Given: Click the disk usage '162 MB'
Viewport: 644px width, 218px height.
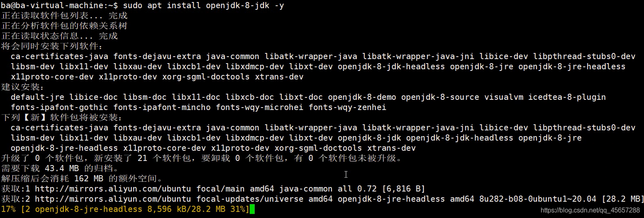Looking at the screenshot, I should [x=89, y=178].
